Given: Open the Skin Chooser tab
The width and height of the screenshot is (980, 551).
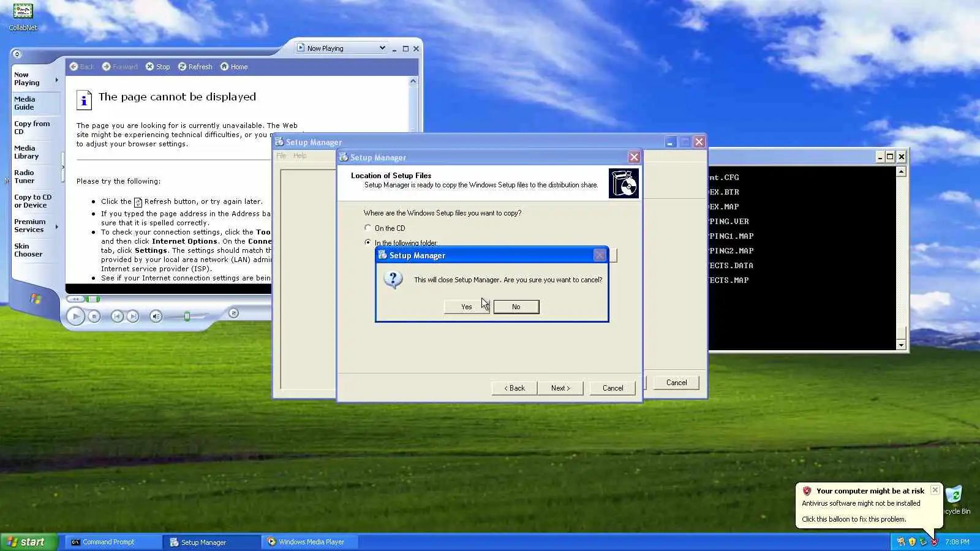Looking at the screenshot, I should click(x=36, y=250).
